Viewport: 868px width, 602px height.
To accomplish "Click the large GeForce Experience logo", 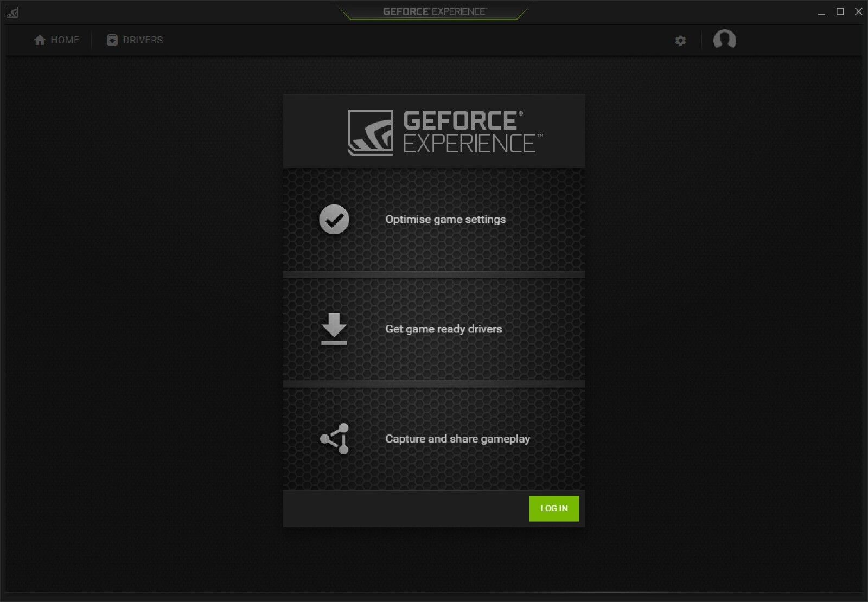I will coord(445,132).
